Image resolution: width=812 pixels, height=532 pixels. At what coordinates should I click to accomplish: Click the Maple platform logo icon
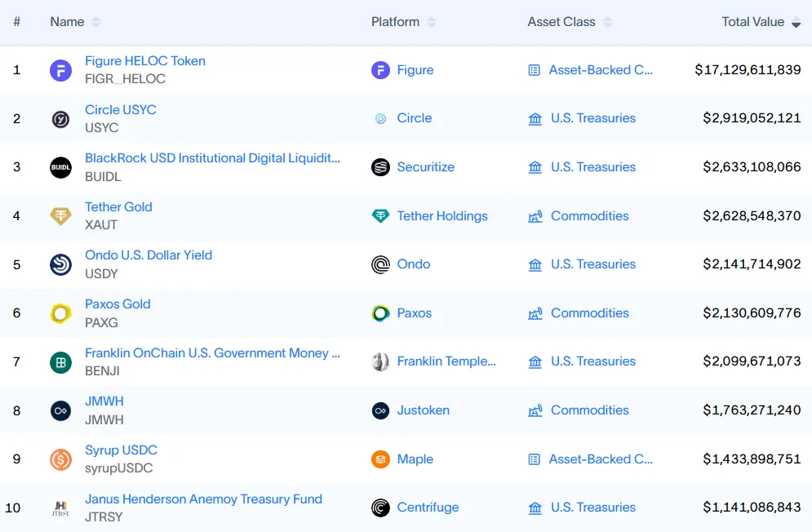click(380, 459)
